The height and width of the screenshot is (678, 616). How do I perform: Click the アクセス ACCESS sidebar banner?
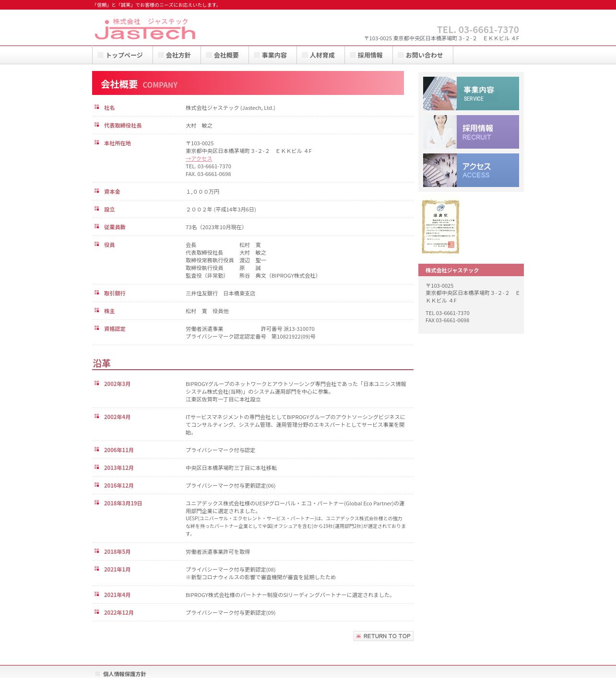(471, 170)
